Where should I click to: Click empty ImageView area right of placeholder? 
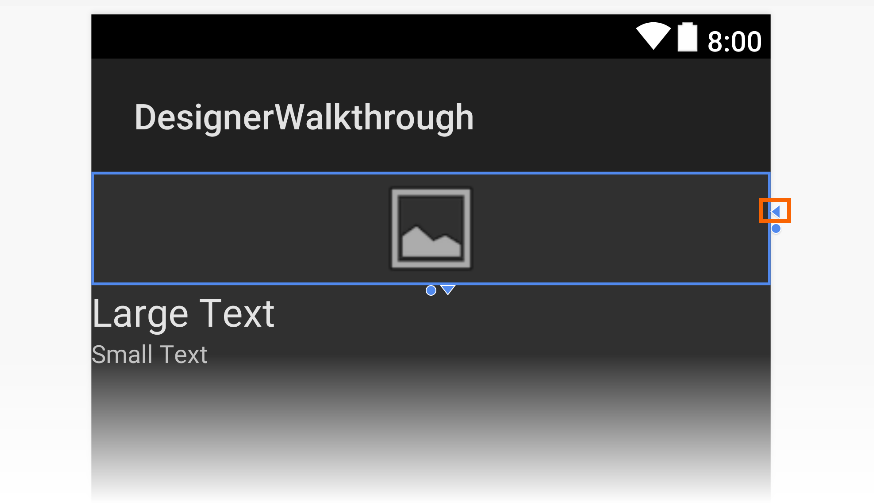click(x=620, y=229)
